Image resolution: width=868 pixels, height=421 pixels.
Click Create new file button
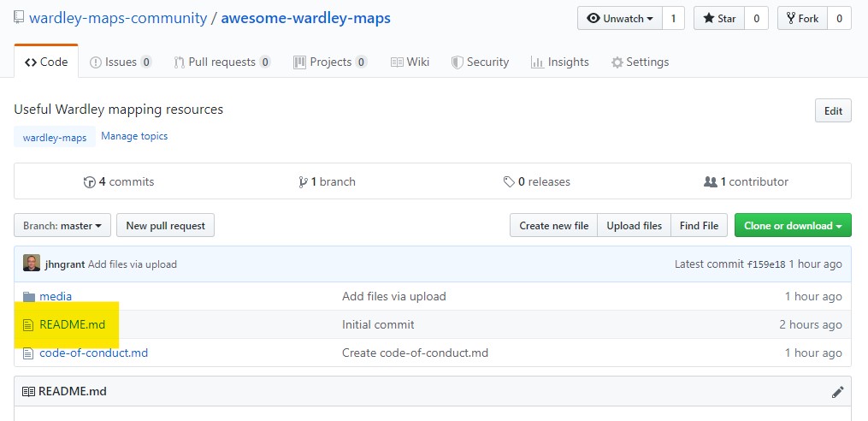[553, 225]
